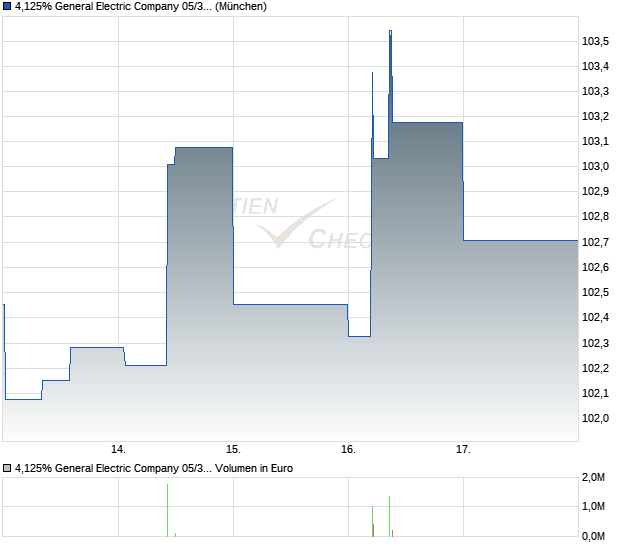
Task: Click the tall purple volume bar after 14.
Action: (x=168, y=510)
